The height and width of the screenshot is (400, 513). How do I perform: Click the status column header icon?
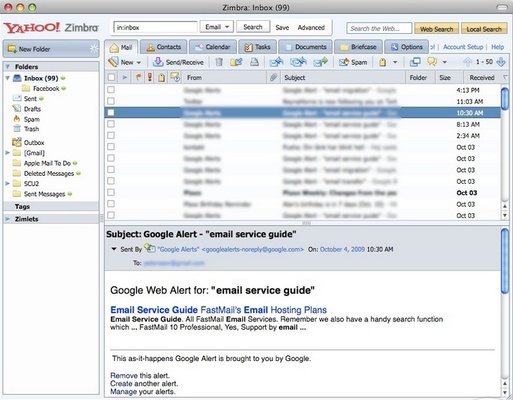pyautogui.click(x=175, y=77)
